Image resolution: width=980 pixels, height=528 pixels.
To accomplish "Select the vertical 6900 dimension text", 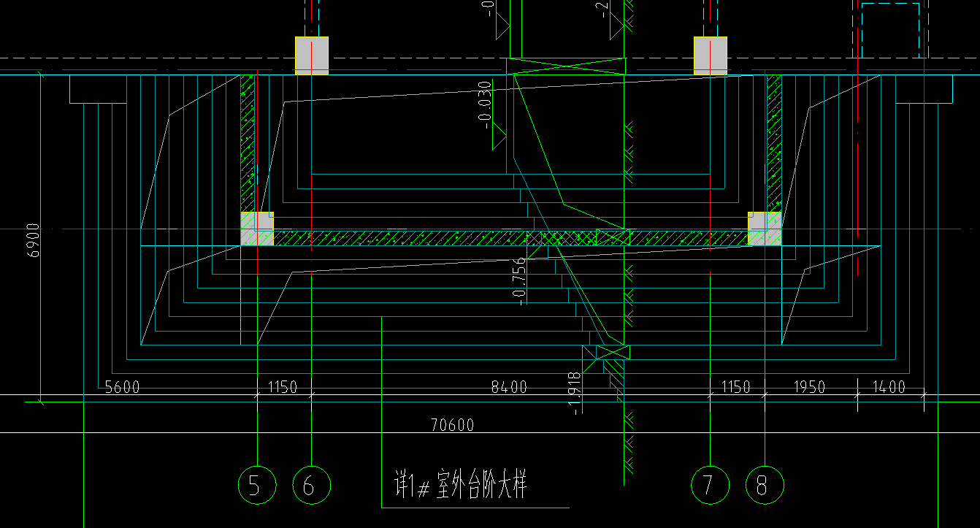I will (x=34, y=240).
